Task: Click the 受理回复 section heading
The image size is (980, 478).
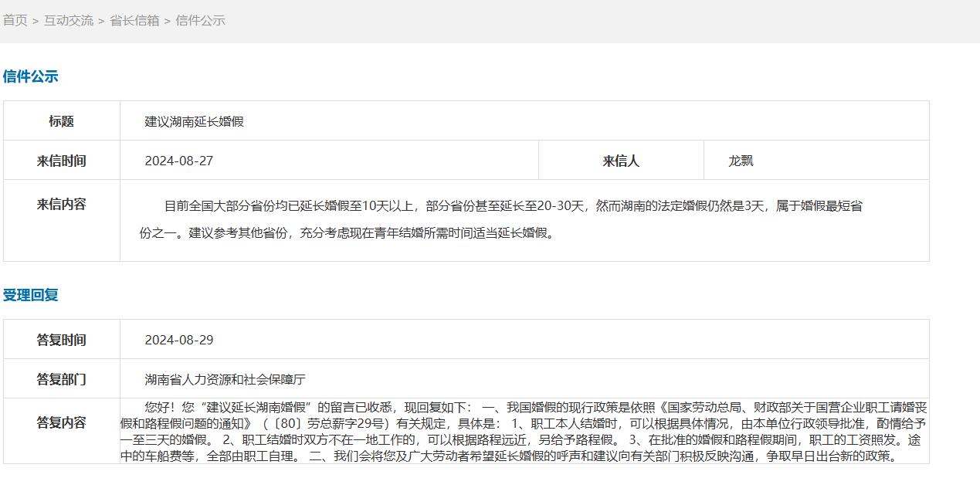Action: 31,295
